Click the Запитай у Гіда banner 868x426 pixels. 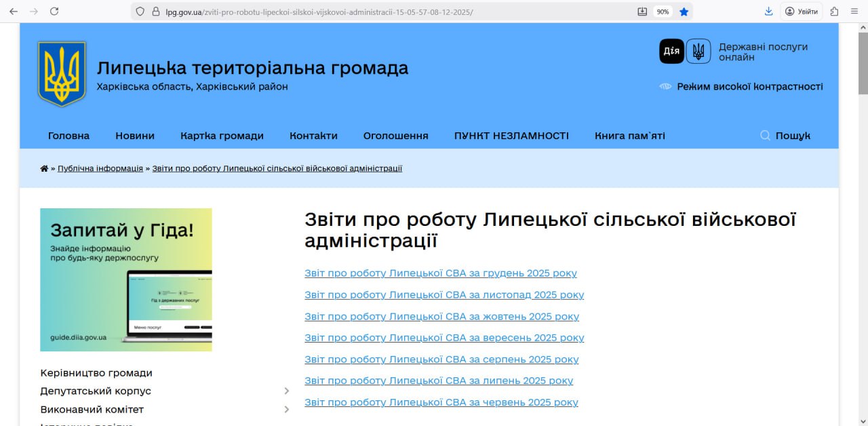(x=126, y=279)
